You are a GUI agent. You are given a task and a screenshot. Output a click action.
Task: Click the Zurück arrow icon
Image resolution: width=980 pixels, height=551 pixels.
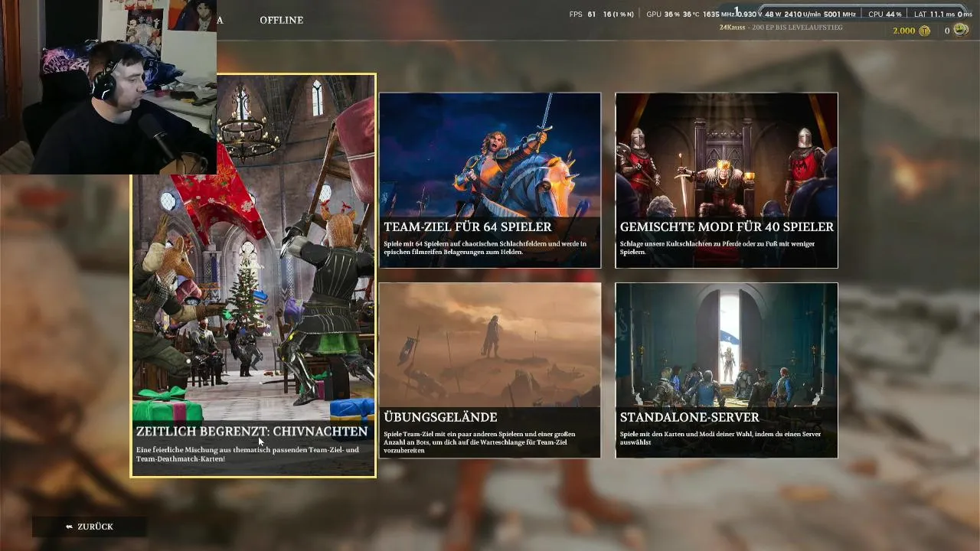coord(70,527)
